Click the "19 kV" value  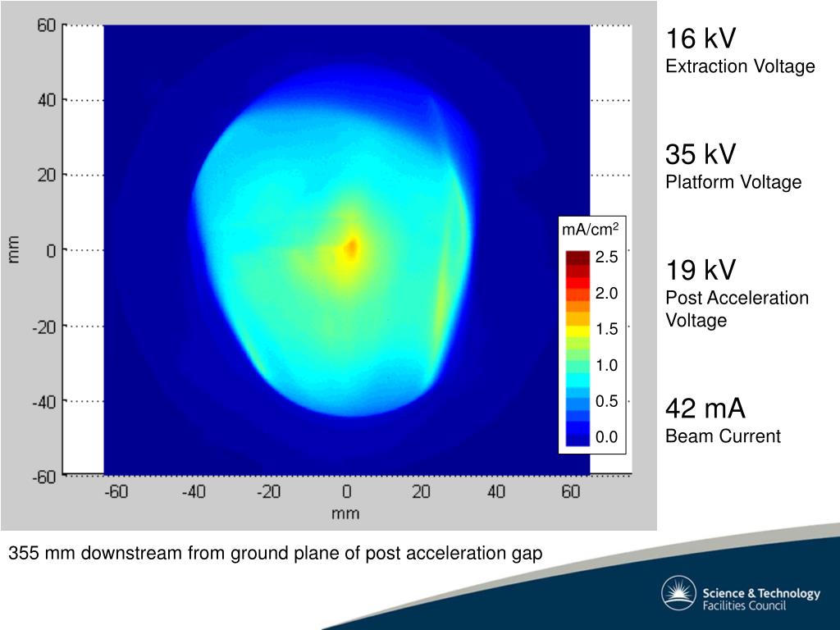click(701, 270)
